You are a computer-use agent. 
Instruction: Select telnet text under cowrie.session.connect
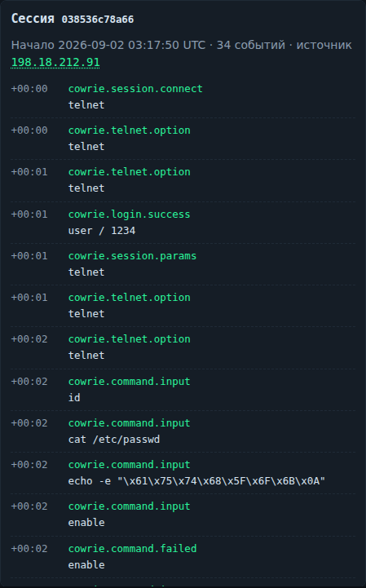(86, 104)
